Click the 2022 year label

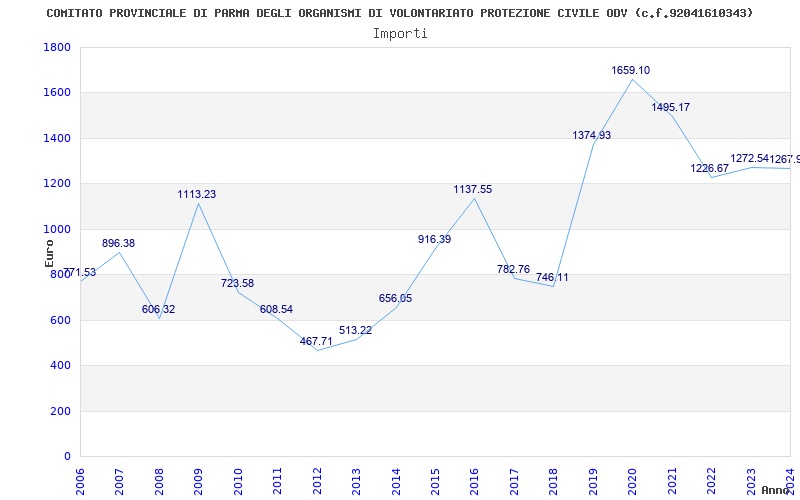(x=711, y=481)
